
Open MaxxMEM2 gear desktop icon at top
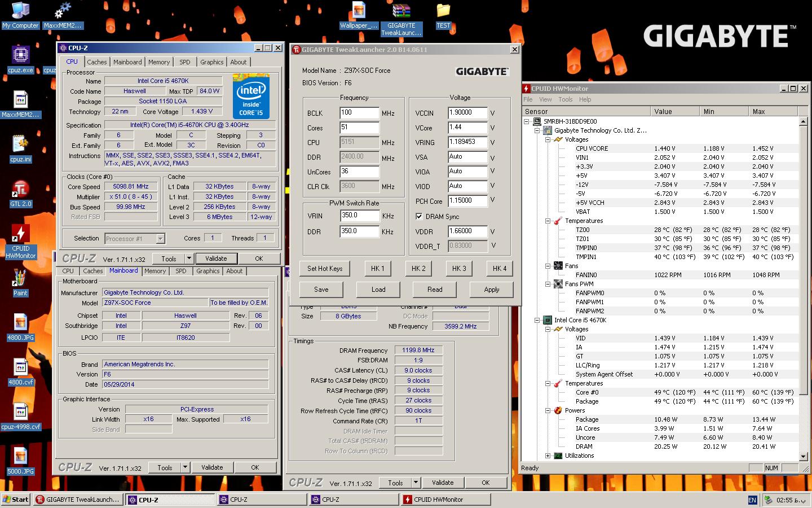(x=62, y=16)
